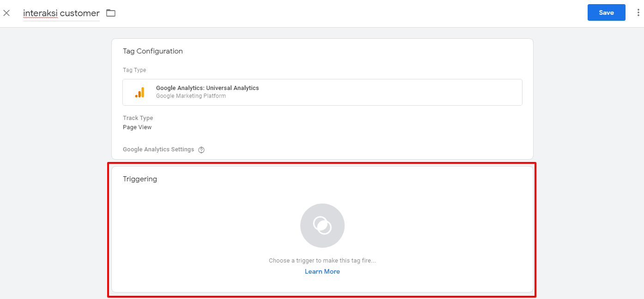The width and height of the screenshot is (644, 299).
Task: Click the 'Tag Configuration' heading
Action: 152,51
